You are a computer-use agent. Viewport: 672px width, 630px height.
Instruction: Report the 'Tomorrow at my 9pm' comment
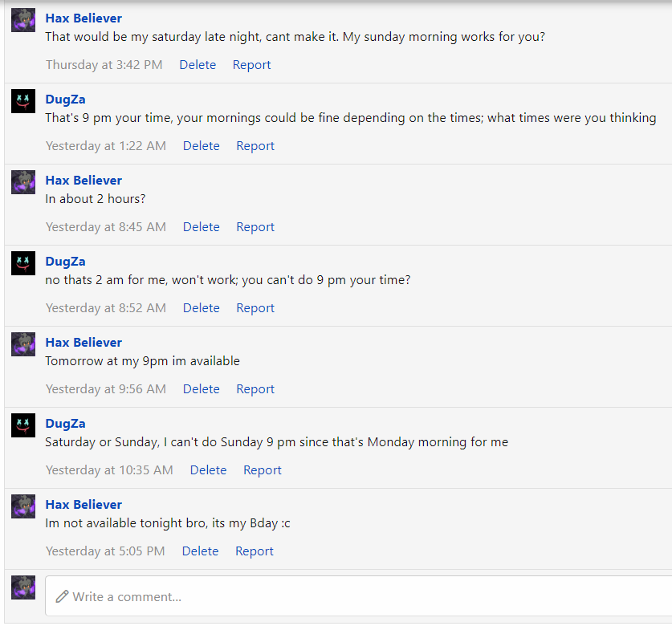[255, 388]
